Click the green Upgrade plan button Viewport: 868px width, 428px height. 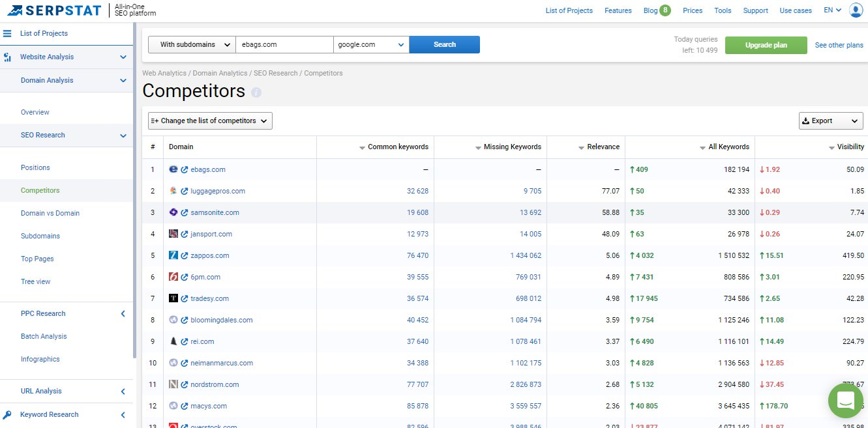click(x=766, y=45)
